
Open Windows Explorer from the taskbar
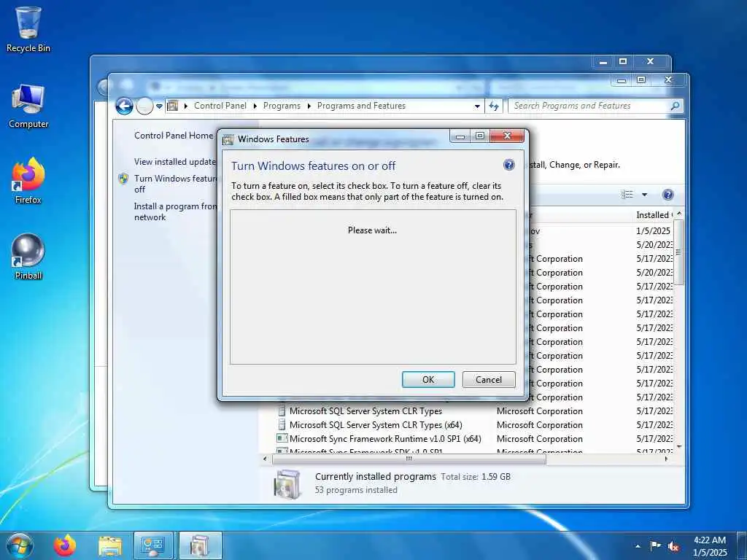click(110, 545)
